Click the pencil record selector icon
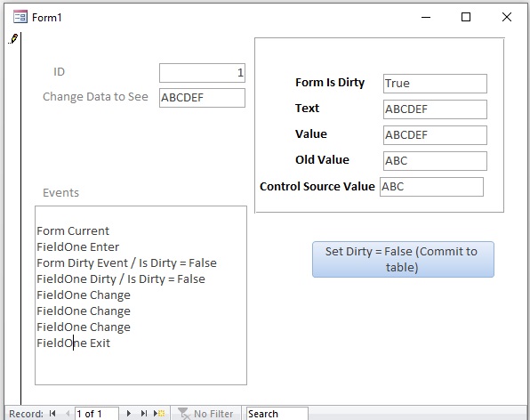Viewport: 530px width, 420px height. tap(12, 39)
